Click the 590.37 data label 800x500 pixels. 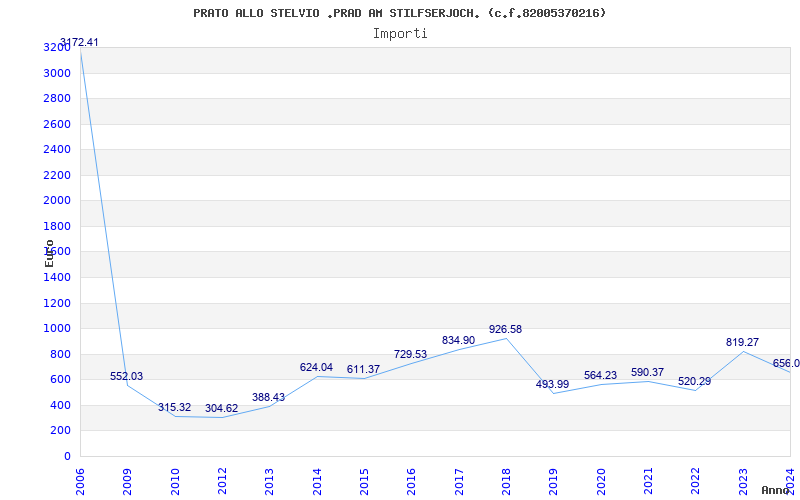[647, 372]
